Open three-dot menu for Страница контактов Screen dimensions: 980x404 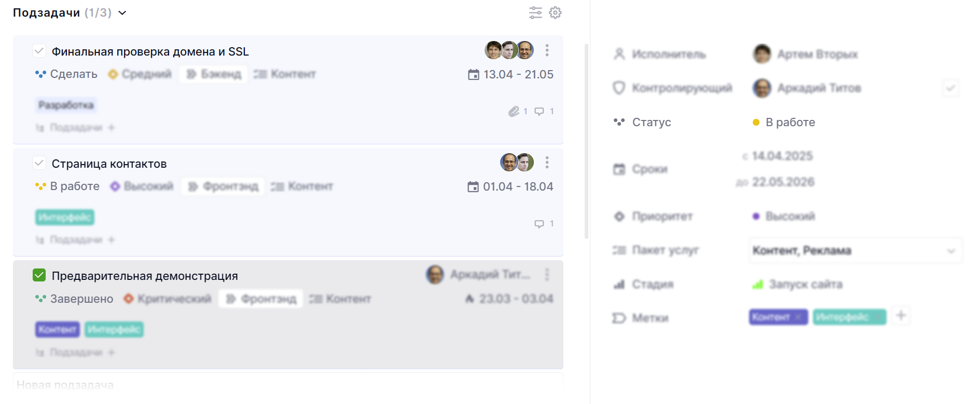[547, 163]
